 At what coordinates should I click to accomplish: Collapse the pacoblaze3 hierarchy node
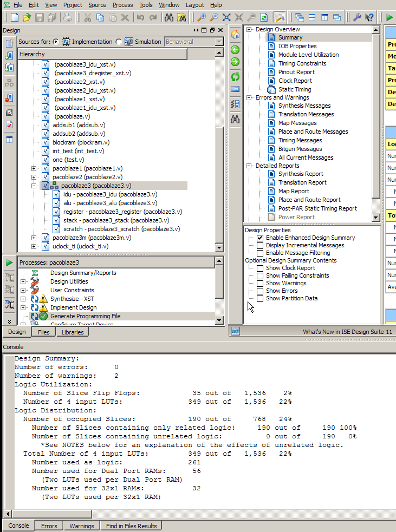(x=34, y=186)
